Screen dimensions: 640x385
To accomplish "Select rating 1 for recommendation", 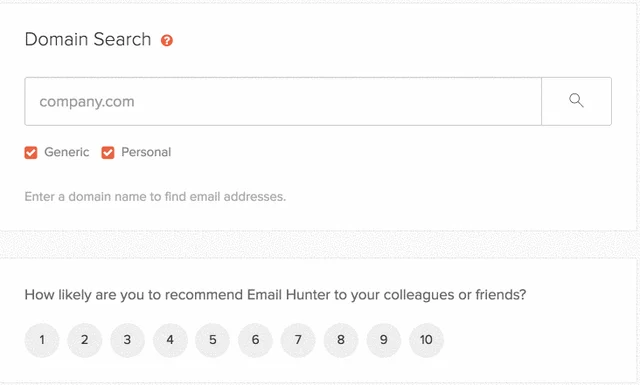I will [x=42, y=340].
